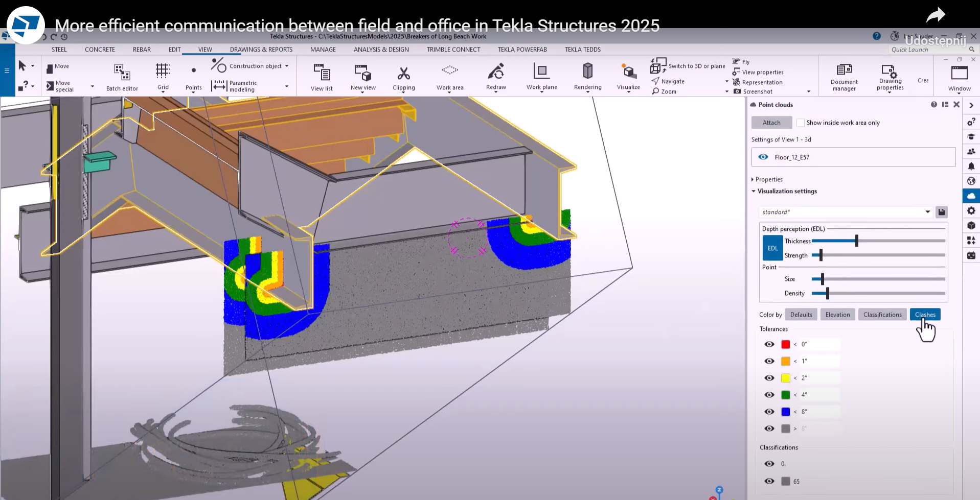Share the video using arrow icon
Screen dimensions: 980x500
click(936, 15)
